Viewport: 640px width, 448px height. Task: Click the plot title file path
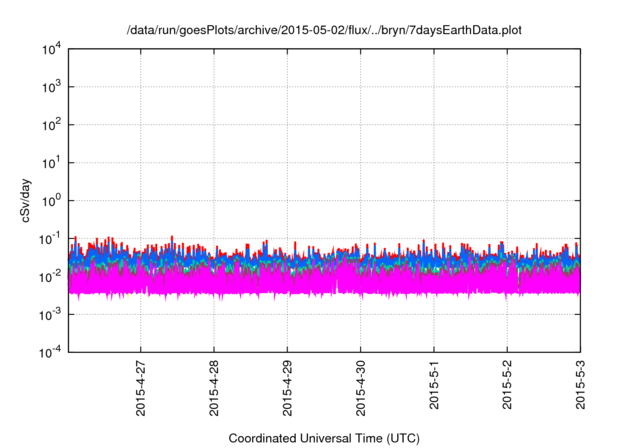click(324, 30)
